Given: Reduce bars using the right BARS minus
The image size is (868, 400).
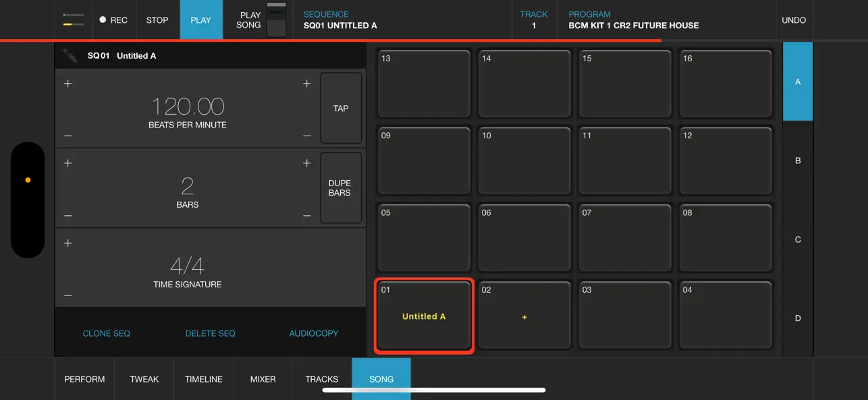Looking at the screenshot, I should [307, 216].
